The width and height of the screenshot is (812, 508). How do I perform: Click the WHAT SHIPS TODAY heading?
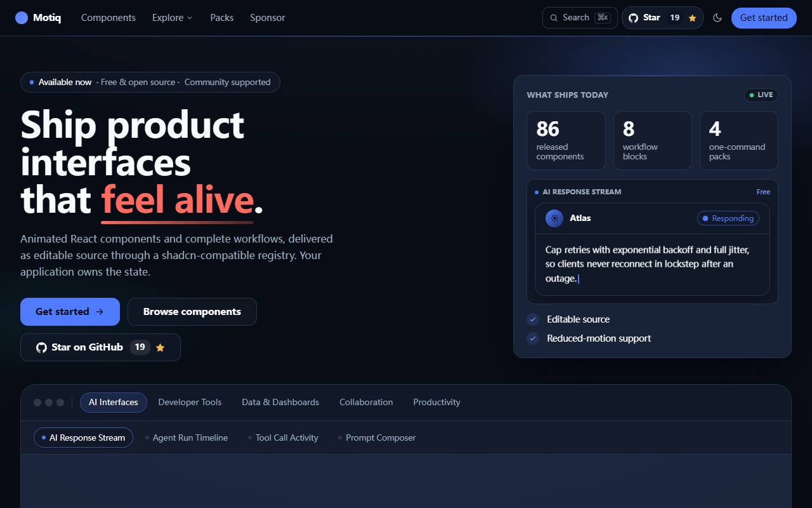567,95
